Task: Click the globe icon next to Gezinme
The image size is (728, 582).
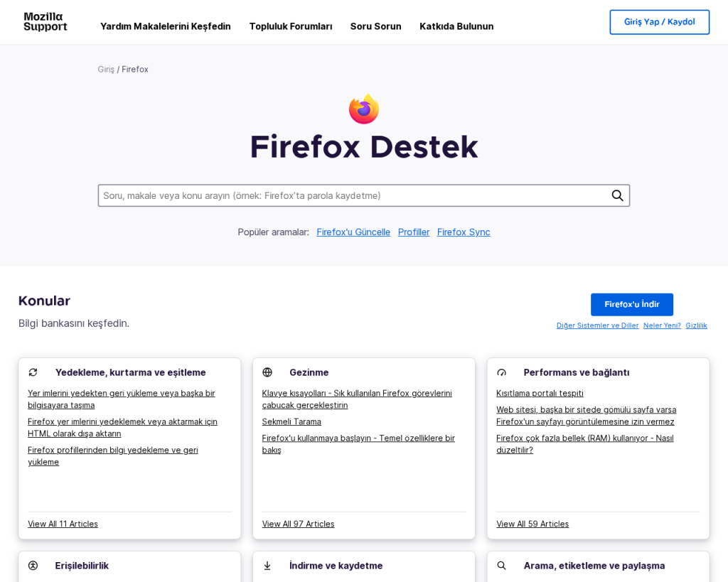Action: pos(267,372)
